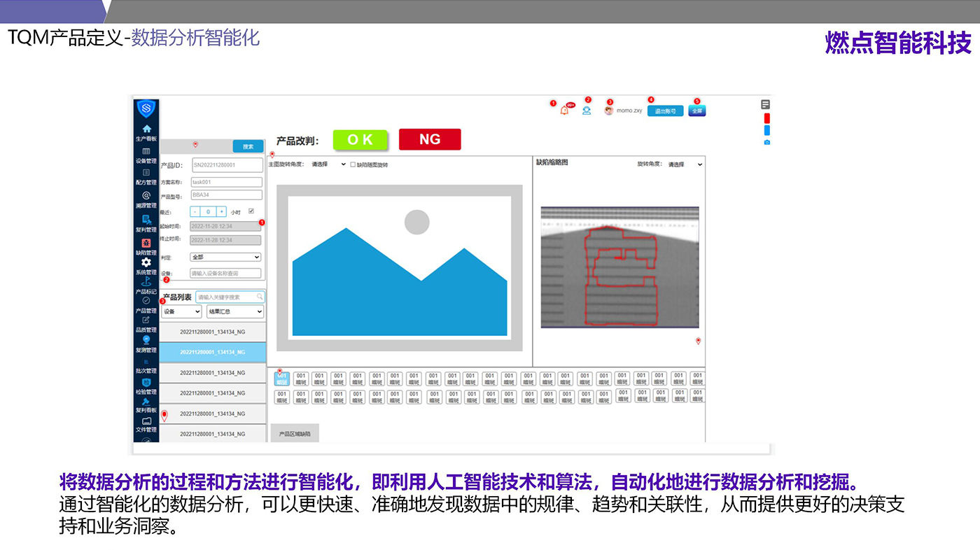Viewport: 980px width, 550px height.
Task: Open the 主图旋转角度 dropdown
Action: click(329, 164)
